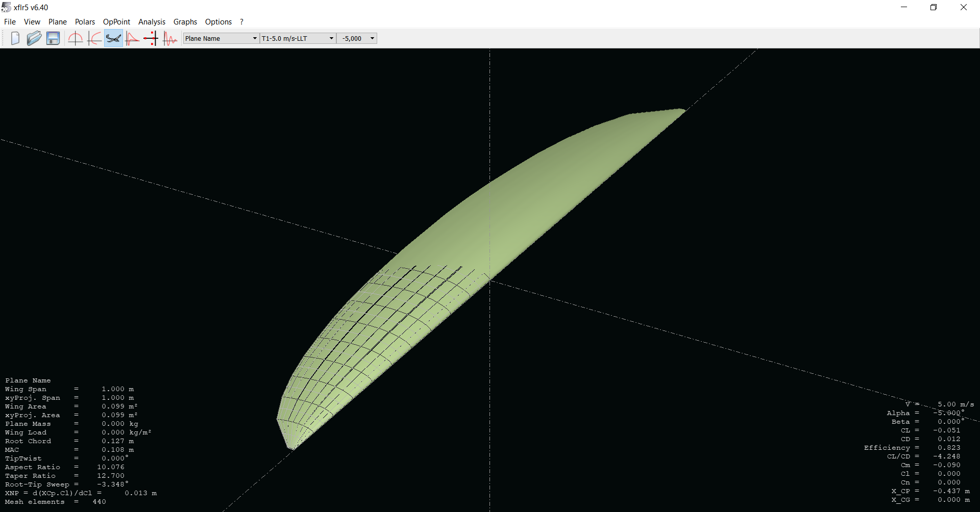Open the T1-5.0 m/s-LLT polar dropdown
This screenshot has height=512, width=980.
(x=298, y=38)
